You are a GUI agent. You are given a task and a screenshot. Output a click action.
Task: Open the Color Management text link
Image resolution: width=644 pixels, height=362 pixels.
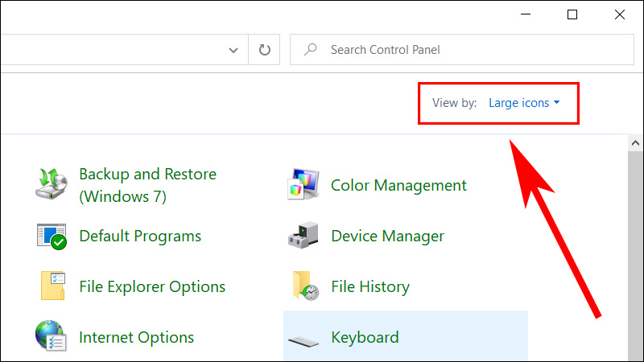[x=398, y=185]
